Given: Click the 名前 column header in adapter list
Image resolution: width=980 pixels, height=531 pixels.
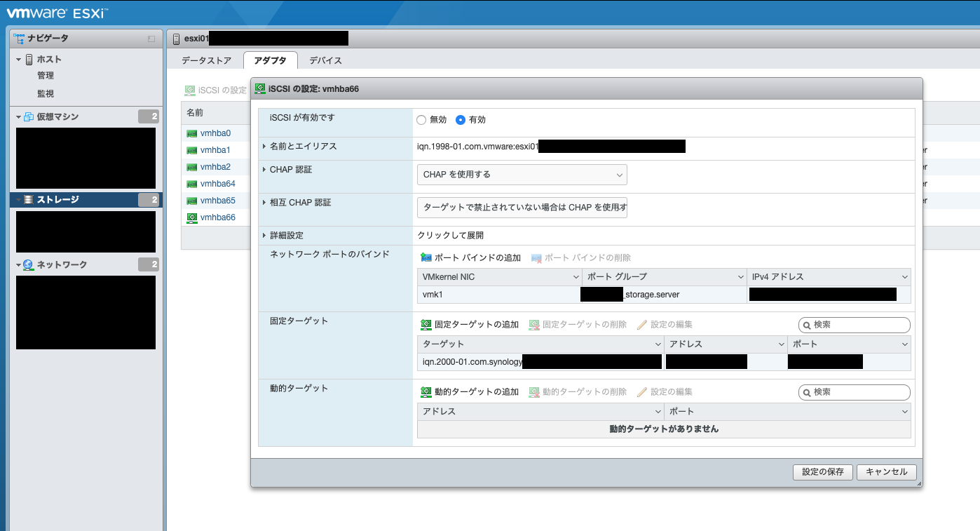Looking at the screenshot, I should click(x=216, y=112).
